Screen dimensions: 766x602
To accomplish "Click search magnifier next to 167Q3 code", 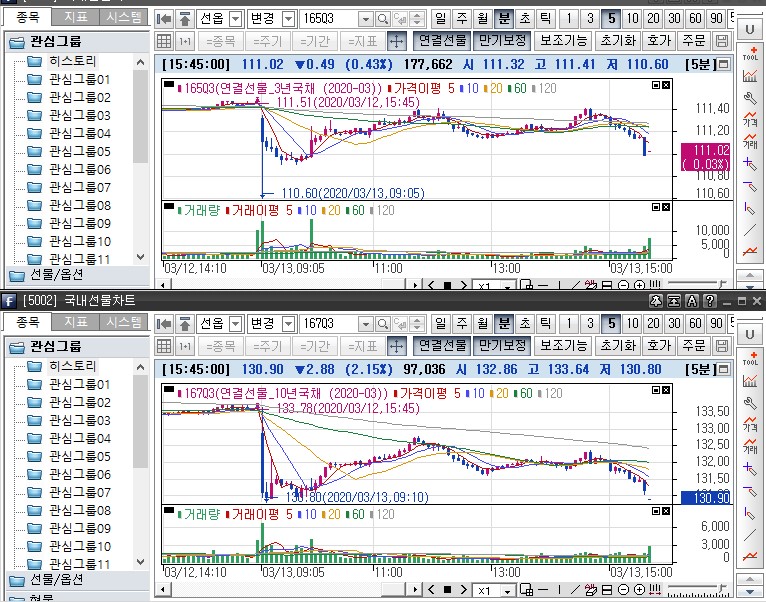I will tap(383, 323).
